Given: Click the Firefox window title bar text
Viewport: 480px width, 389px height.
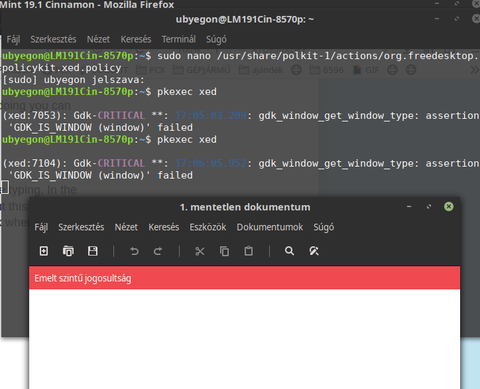Looking at the screenshot, I should click(x=87, y=5).
